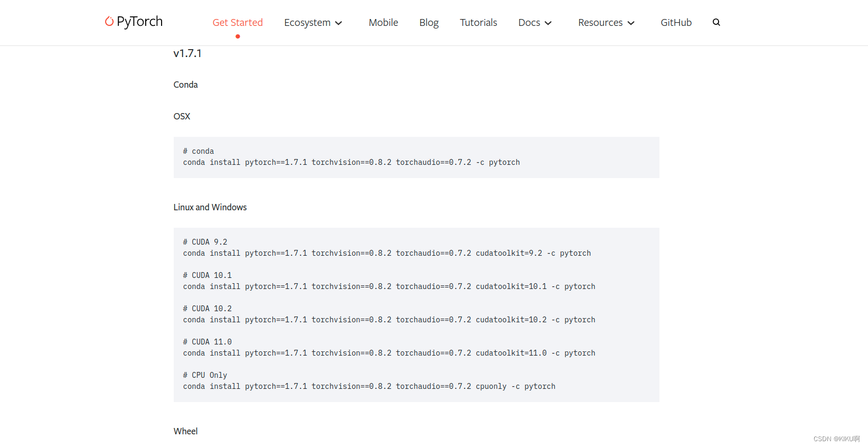
Task: Click the Conda heading
Action: pos(185,85)
